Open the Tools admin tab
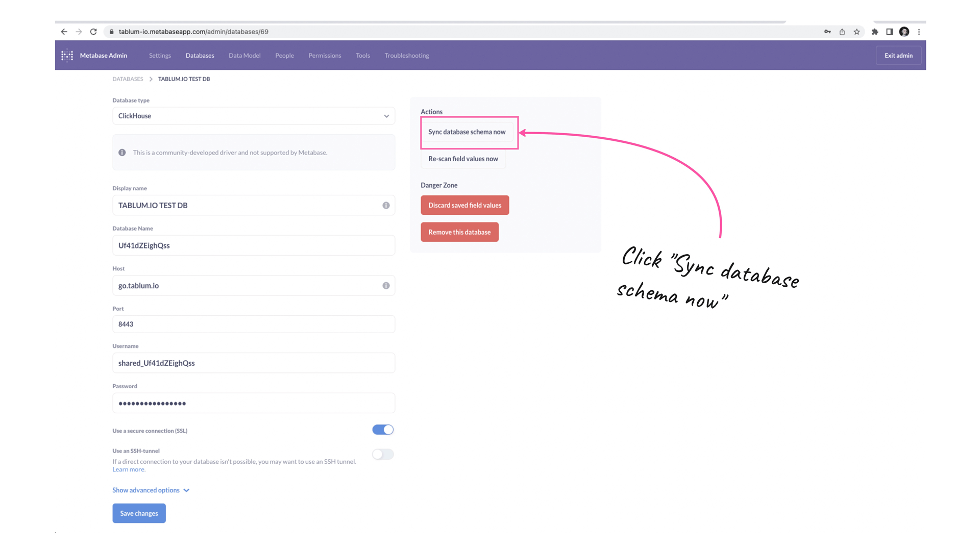The height and width of the screenshot is (551, 980). [363, 56]
